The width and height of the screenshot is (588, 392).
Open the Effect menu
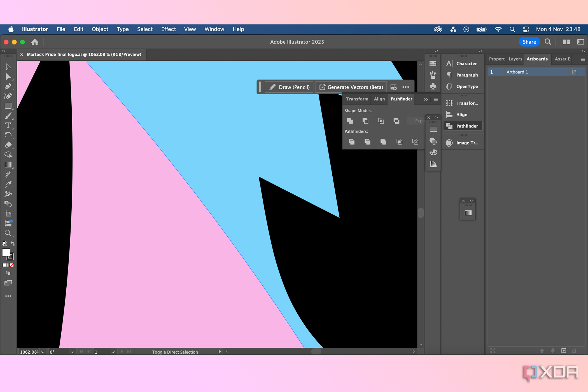(168, 29)
